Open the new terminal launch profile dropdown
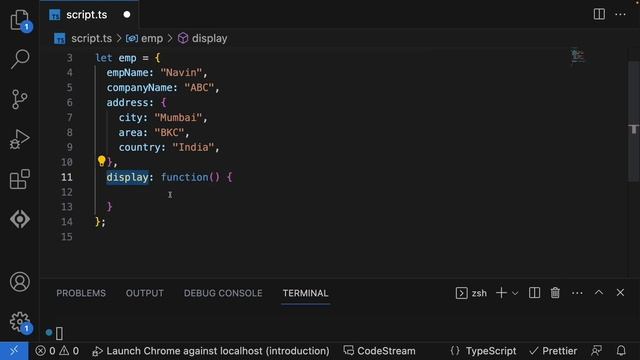The image size is (640, 360). coord(515,293)
